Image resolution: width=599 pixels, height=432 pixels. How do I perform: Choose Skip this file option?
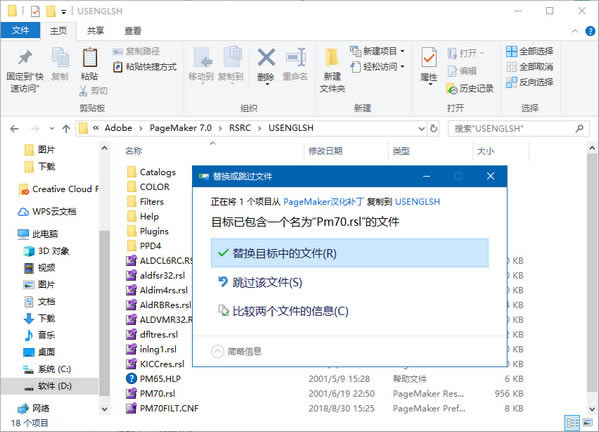(260, 282)
